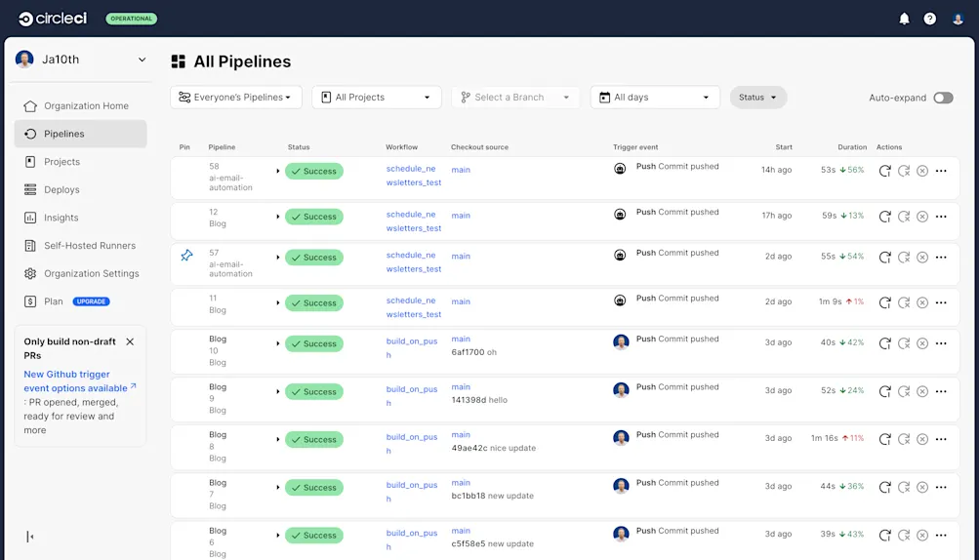Open the Status filter dropdown
Screen dimensions: 979x560
[x=758, y=98]
